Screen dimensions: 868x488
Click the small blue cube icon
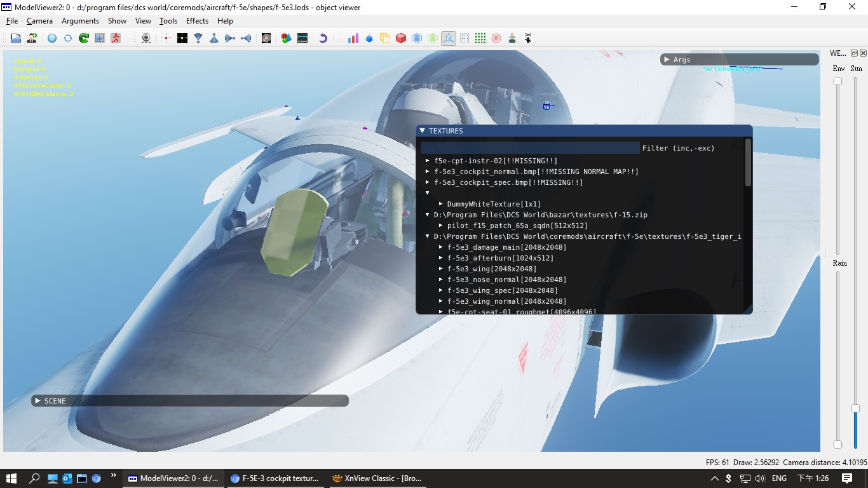coord(369,38)
